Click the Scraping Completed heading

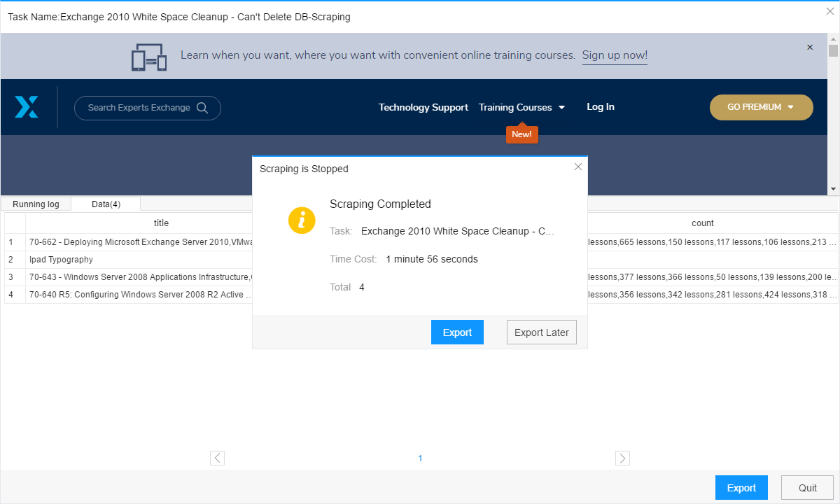380,204
